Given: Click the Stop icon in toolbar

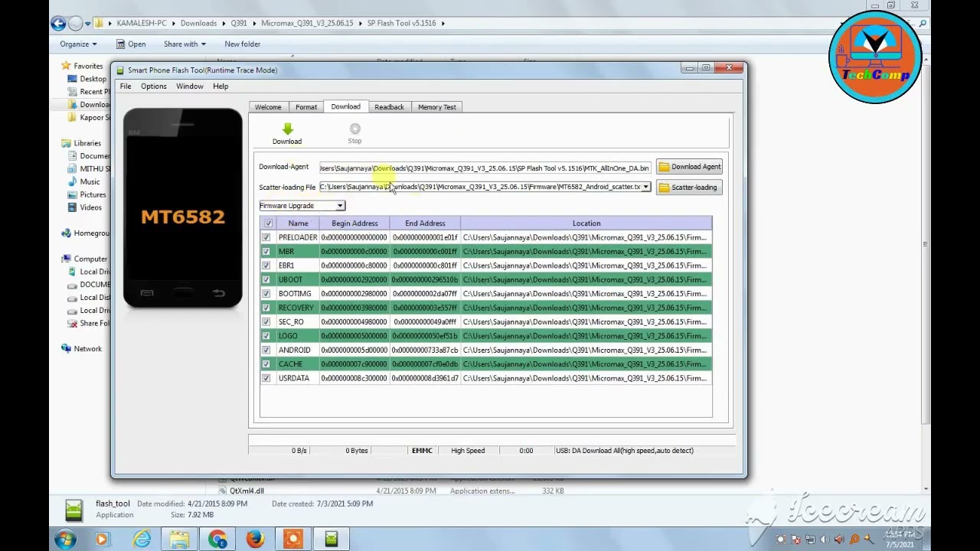Looking at the screenshot, I should [354, 129].
